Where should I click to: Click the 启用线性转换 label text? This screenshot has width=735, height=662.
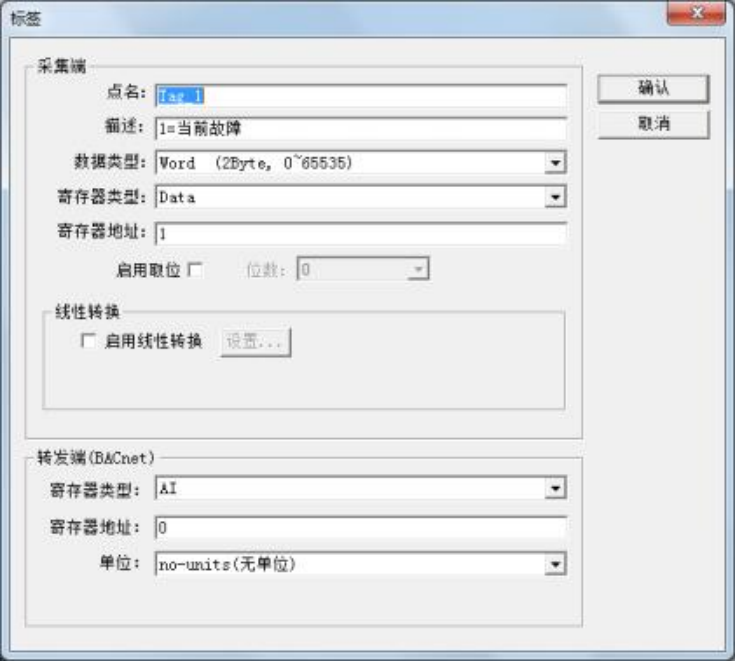point(153,341)
